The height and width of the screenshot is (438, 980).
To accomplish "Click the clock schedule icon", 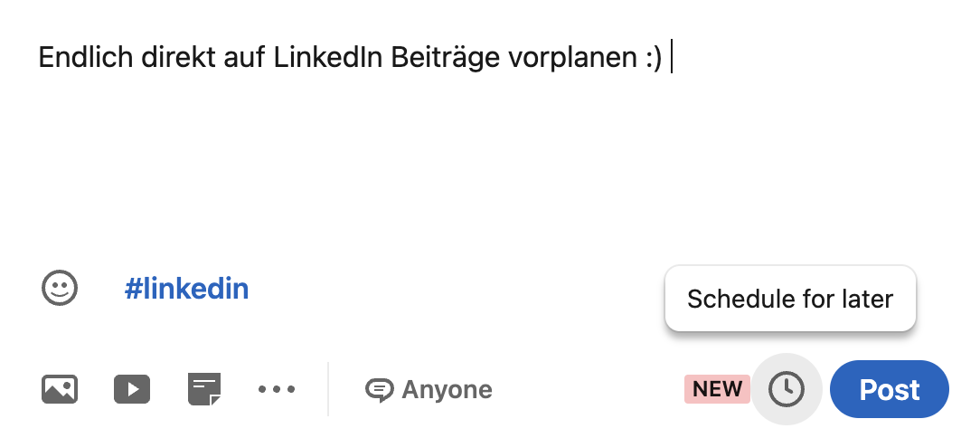I will click(x=786, y=389).
